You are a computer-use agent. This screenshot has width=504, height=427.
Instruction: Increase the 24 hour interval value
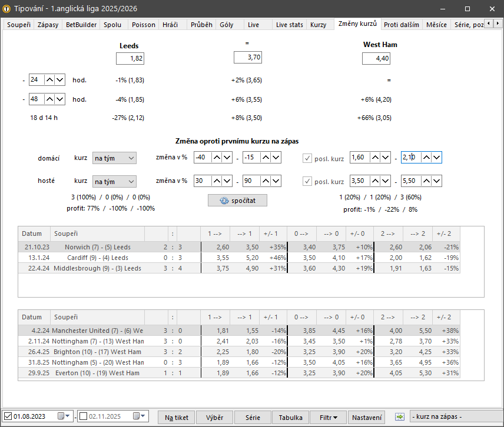tap(50, 79)
